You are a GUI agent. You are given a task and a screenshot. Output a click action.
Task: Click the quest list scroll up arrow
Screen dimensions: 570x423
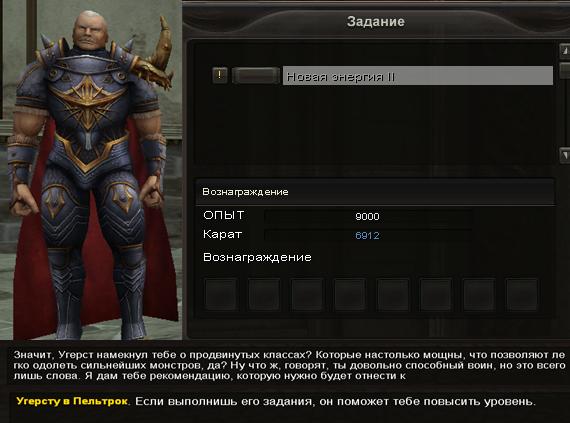pos(565,51)
